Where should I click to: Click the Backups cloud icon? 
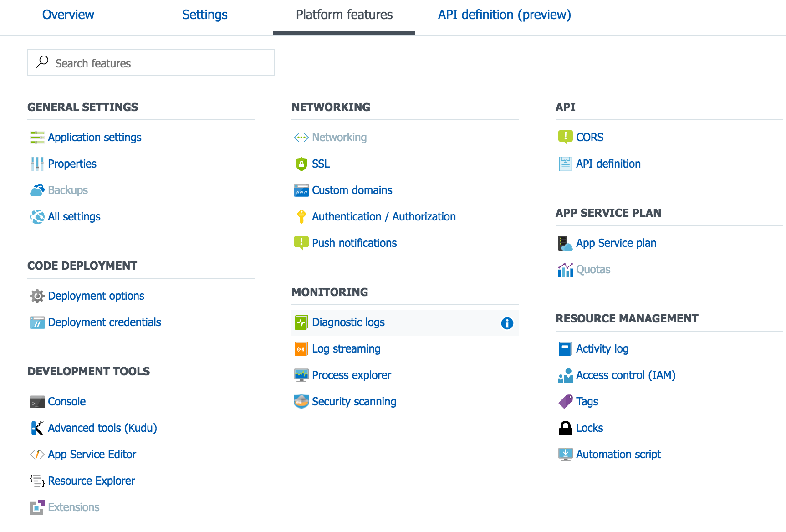(37, 190)
